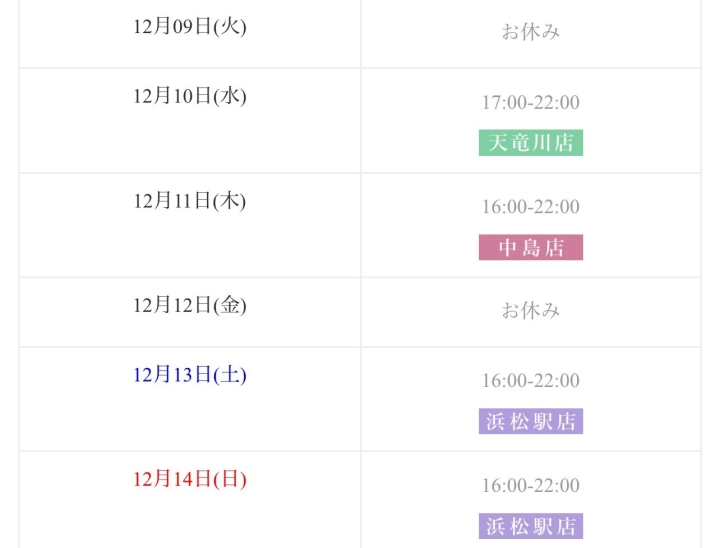Click the 16:00-22:00 time for December 13

tap(530, 381)
